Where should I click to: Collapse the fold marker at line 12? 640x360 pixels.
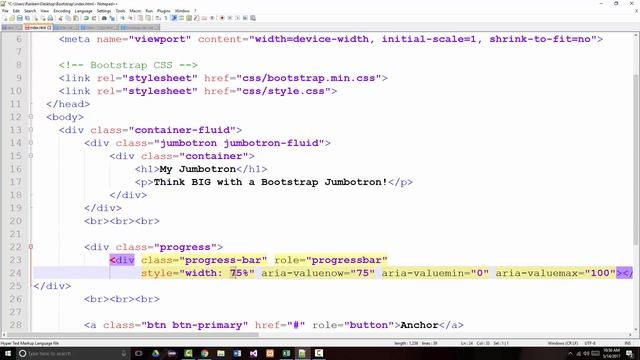[31, 117]
